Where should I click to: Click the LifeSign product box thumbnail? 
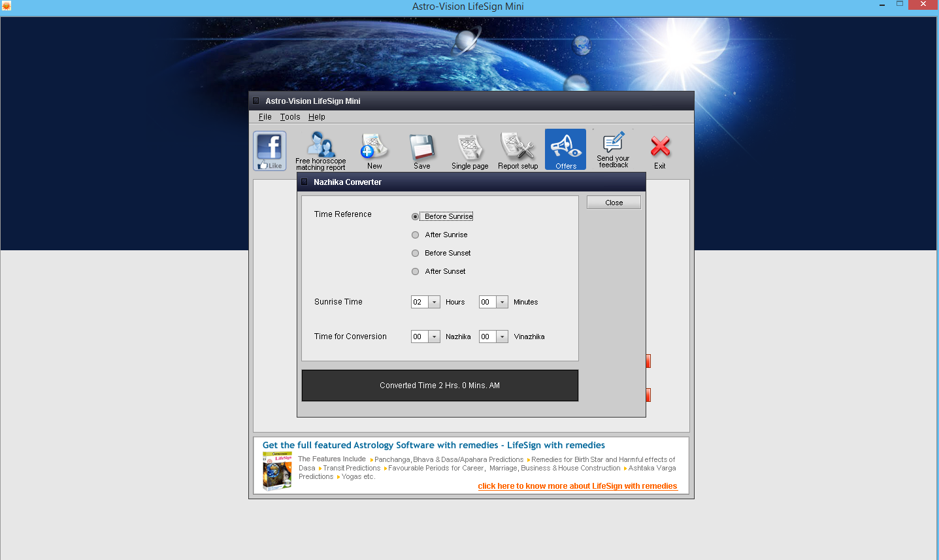(x=277, y=471)
